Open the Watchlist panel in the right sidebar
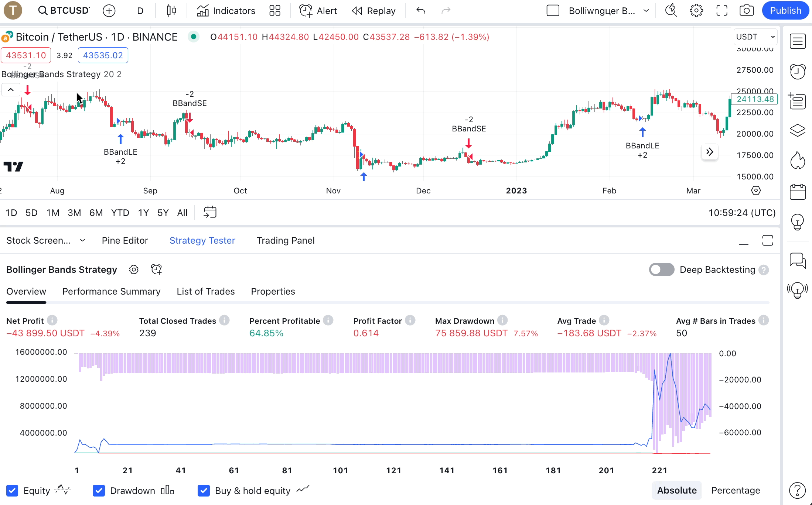Screen dimensions: 812x505 tap(798, 41)
